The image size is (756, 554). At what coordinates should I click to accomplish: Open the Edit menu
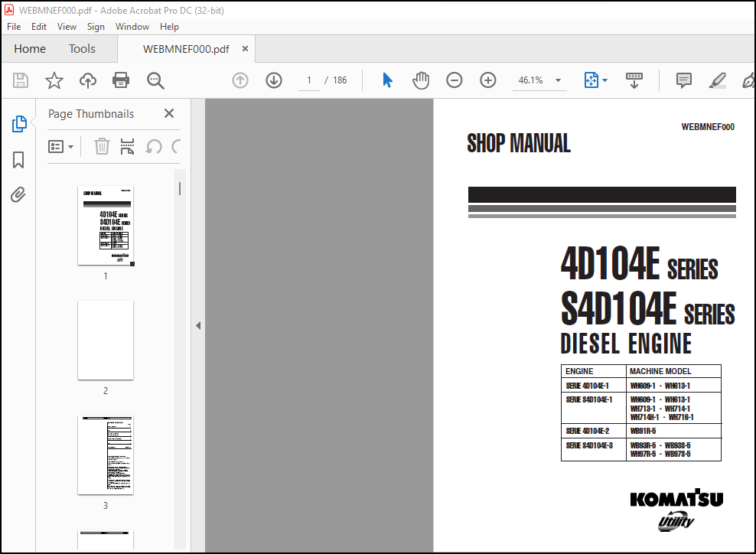point(38,27)
